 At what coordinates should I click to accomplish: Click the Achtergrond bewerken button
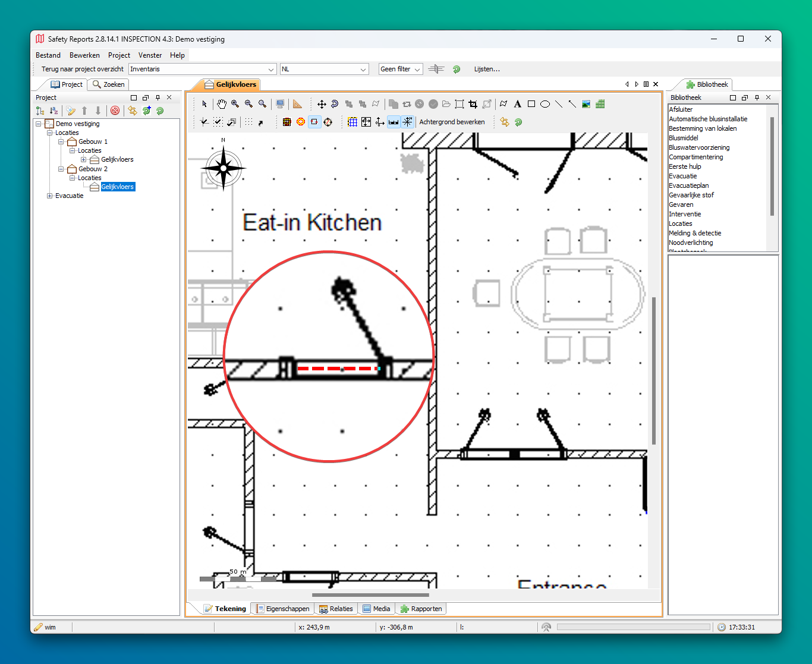(452, 122)
